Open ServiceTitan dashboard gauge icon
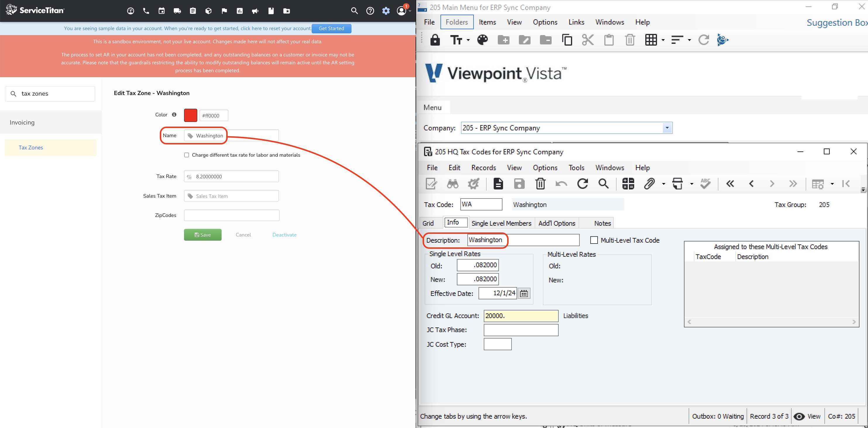The width and height of the screenshot is (868, 428). coord(131,11)
